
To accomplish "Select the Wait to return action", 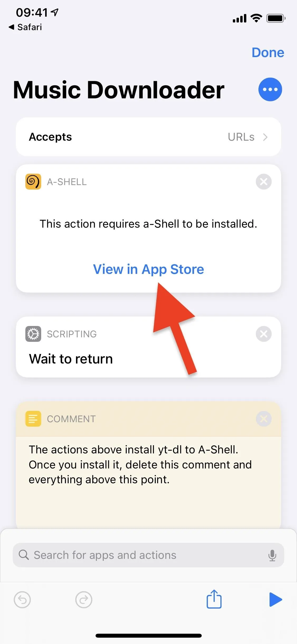I will point(71,359).
